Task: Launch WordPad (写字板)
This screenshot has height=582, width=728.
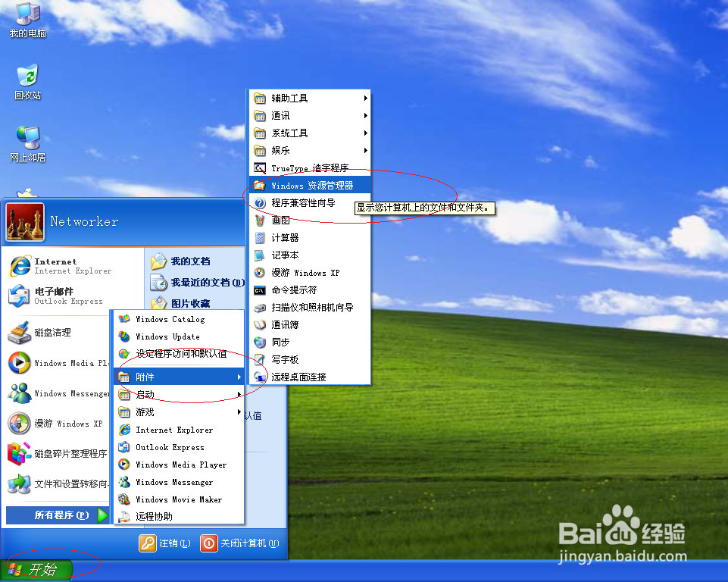Action: click(310, 359)
